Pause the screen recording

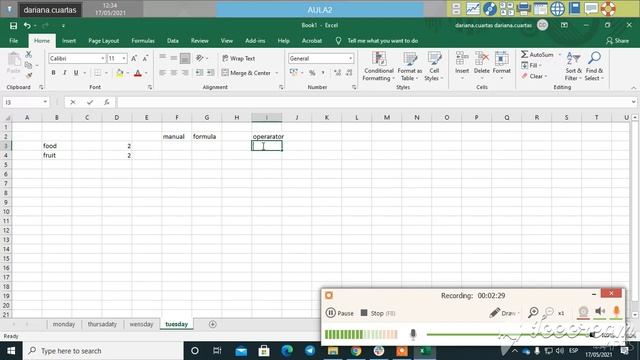tap(340, 313)
